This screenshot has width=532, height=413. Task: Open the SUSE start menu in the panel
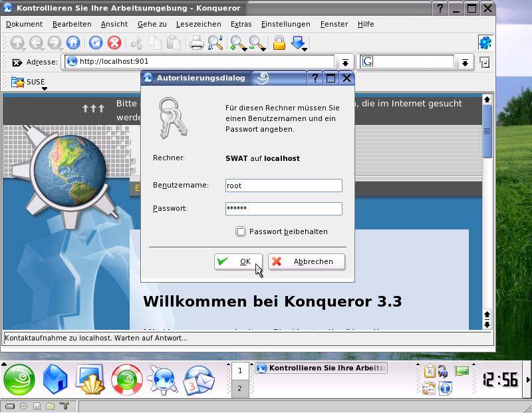point(19,379)
